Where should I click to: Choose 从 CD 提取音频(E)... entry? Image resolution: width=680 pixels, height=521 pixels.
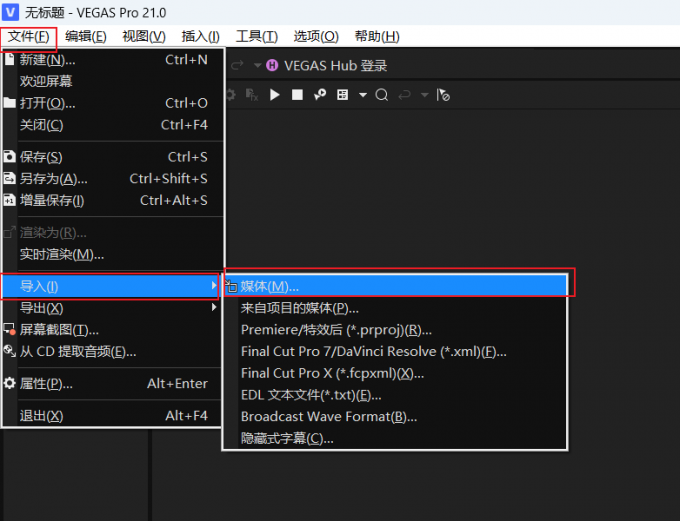tap(113, 351)
